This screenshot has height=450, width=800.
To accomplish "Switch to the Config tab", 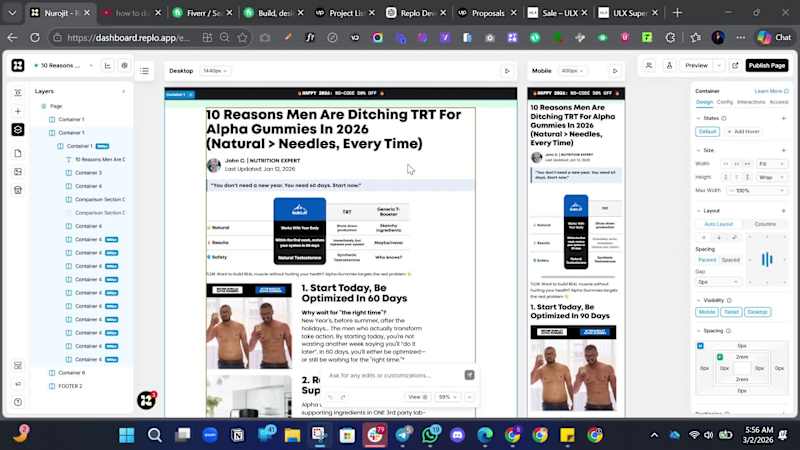I will point(724,102).
